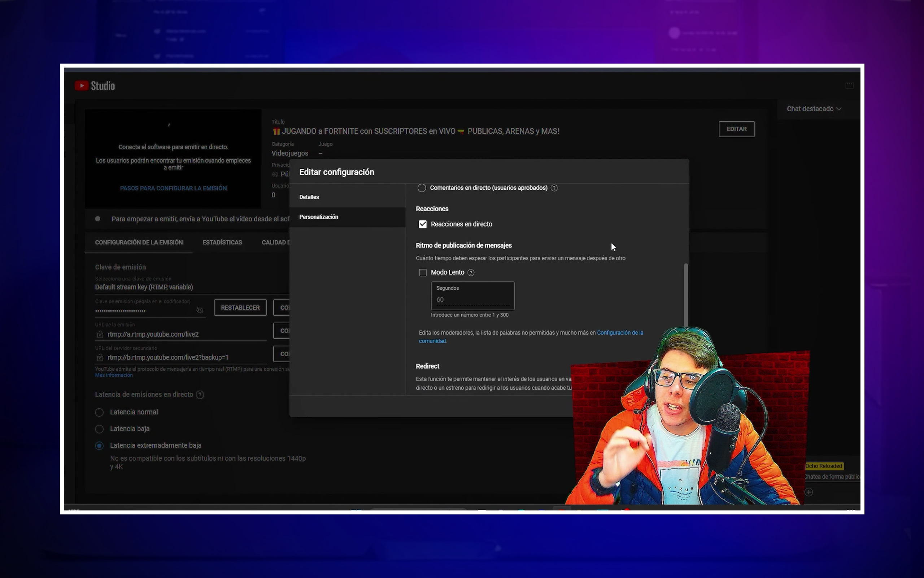Click the Ocho Reloaded chat name badge
The height and width of the screenshot is (578, 924).
824,466
